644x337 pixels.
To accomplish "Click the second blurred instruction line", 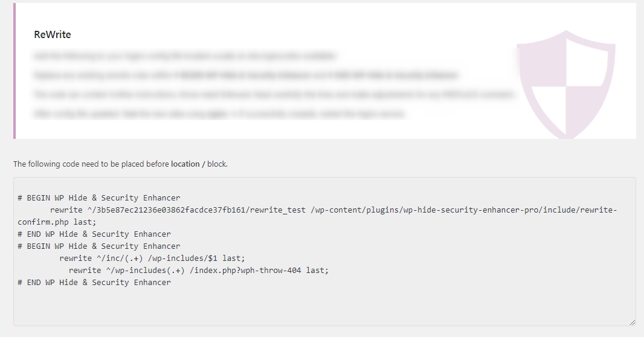I will [x=246, y=75].
